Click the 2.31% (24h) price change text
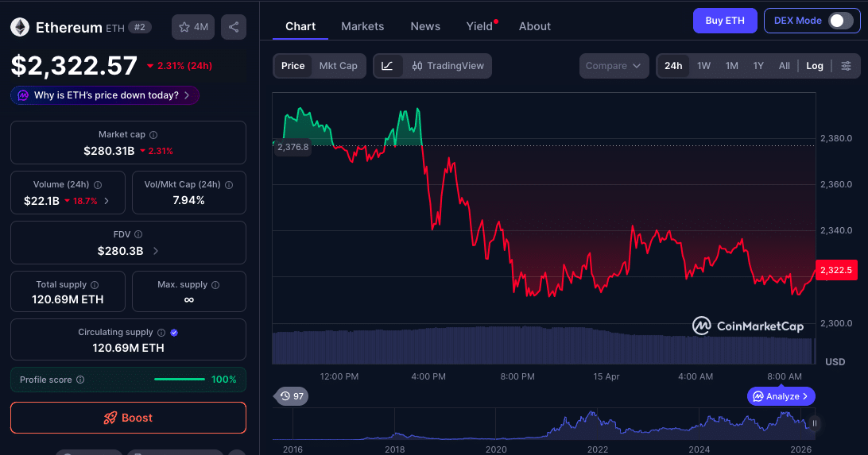 click(180, 66)
